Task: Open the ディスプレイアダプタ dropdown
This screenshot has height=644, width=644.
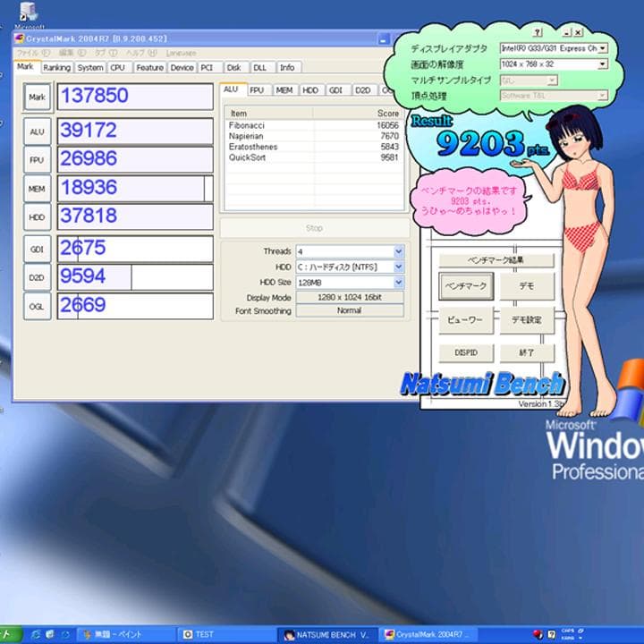Action: 603,48
